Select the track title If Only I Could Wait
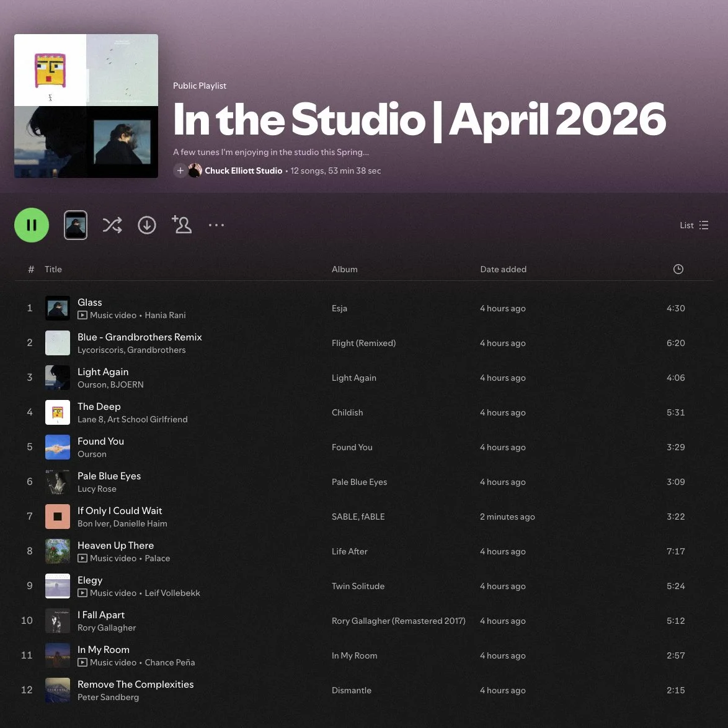 pyautogui.click(x=120, y=511)
